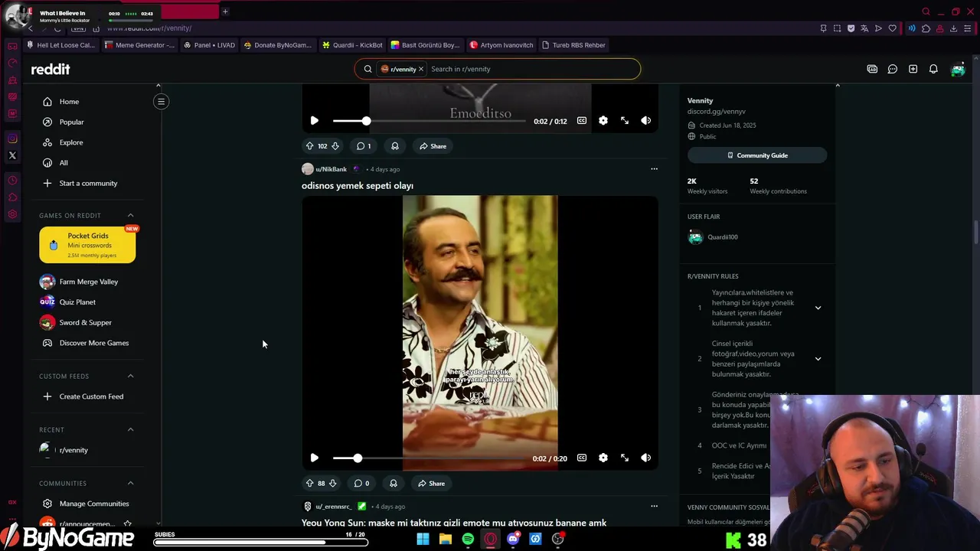Open the Quardii - KickBot bookmark
Image resolution: width=980 pixels, height=551 pixels.
(x=352, y=45)
